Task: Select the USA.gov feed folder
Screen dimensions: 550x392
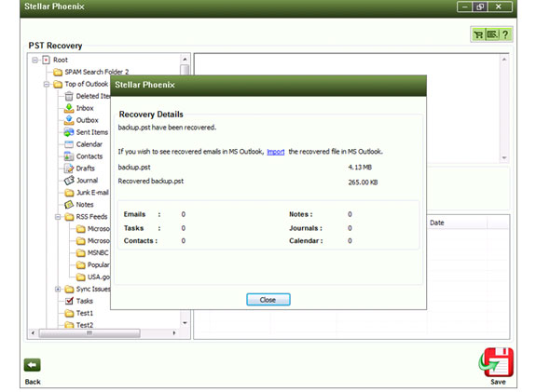Action: 99,277
